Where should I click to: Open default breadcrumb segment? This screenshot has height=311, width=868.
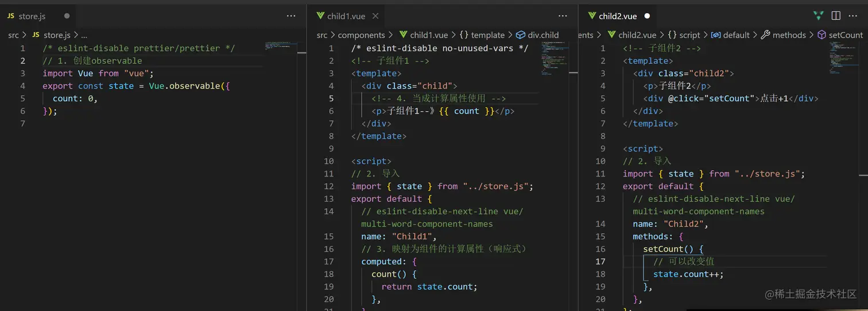(737, 35)
